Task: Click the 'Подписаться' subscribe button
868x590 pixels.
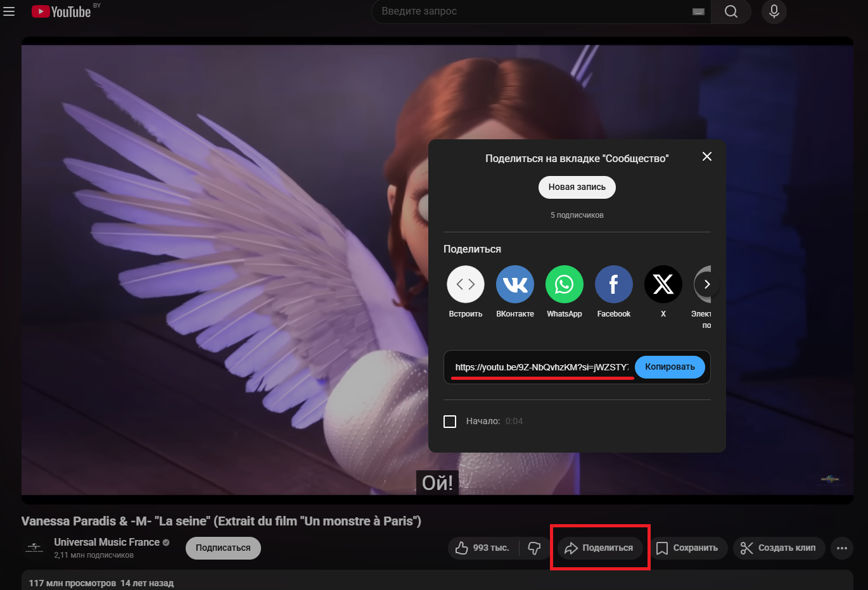Action: [x=223, y=548]
